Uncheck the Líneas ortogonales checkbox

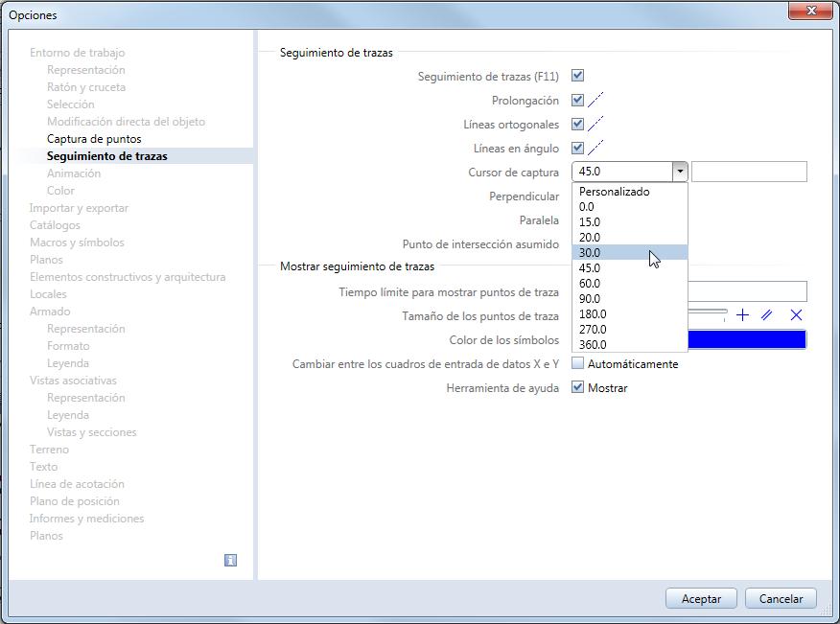(577, 124)
